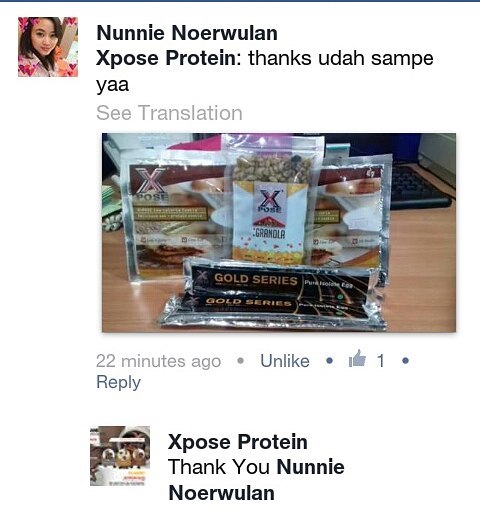Click the Nunnie Noerwulan commenter name
This screenshot has width=480, height=511.
click(187, 33)
